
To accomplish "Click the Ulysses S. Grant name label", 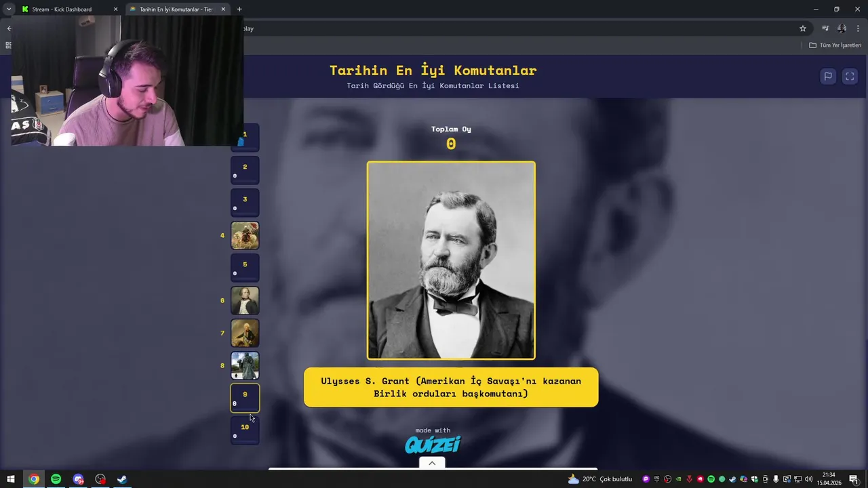I will point(451,387).
